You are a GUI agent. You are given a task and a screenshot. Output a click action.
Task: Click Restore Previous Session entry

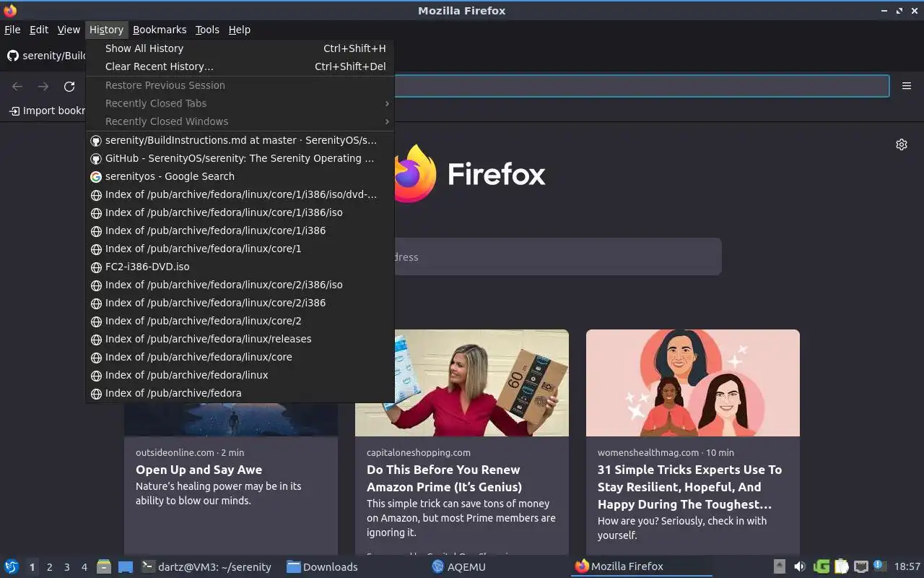tap(240, 85)
